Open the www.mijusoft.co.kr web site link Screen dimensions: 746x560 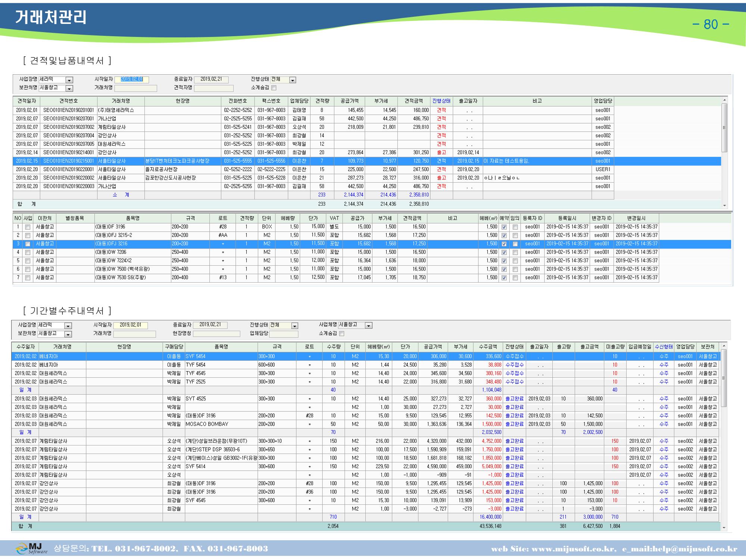click(573, 549)
